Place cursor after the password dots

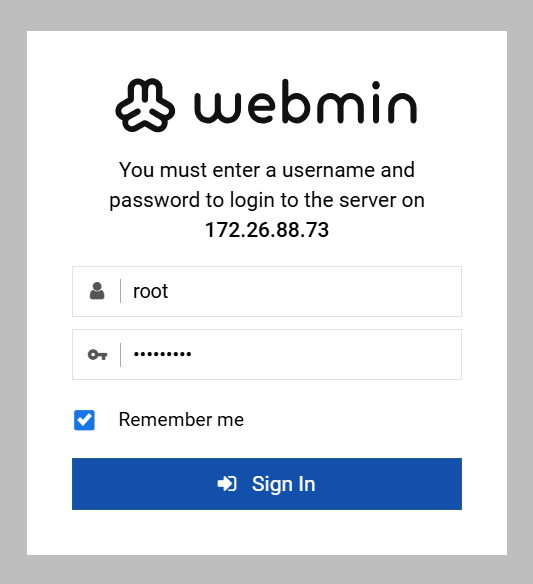coord(192,354)
